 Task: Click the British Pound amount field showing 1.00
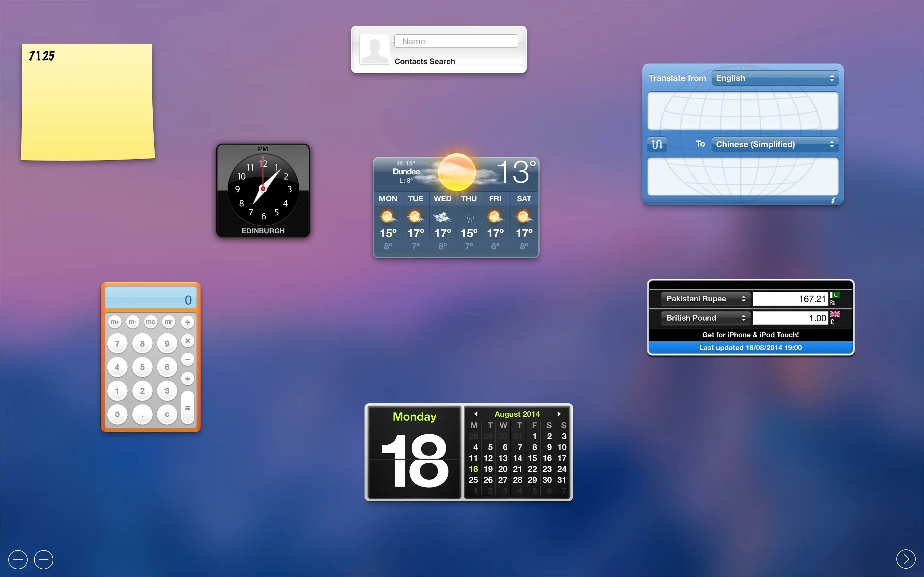[x=790, y=317]
